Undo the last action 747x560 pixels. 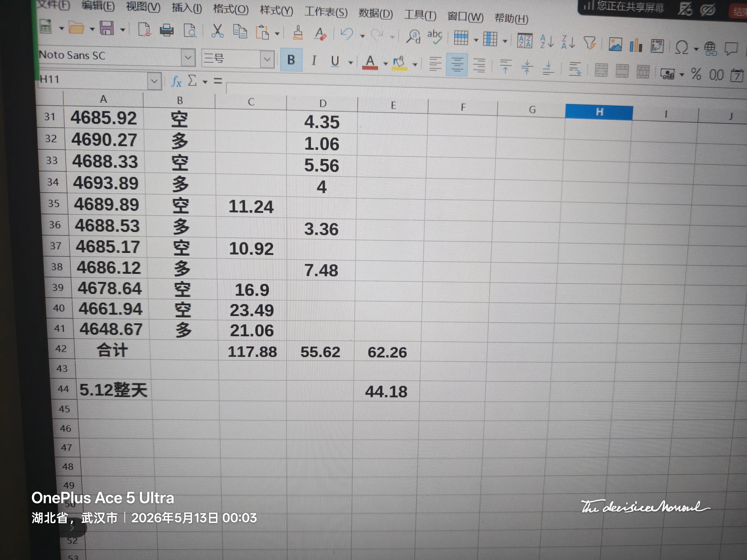347,34
